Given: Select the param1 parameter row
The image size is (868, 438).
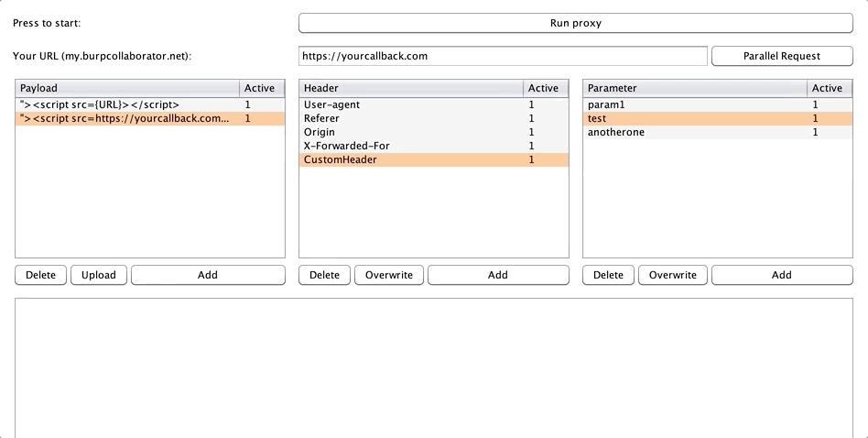Looking at the screenshot, I should [718, 104].
